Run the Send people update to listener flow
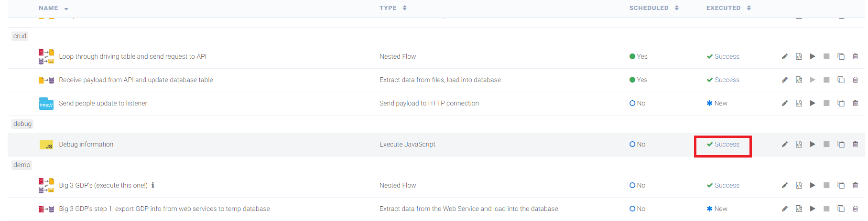This screenshot has width=868, height=221. [813, 104]
